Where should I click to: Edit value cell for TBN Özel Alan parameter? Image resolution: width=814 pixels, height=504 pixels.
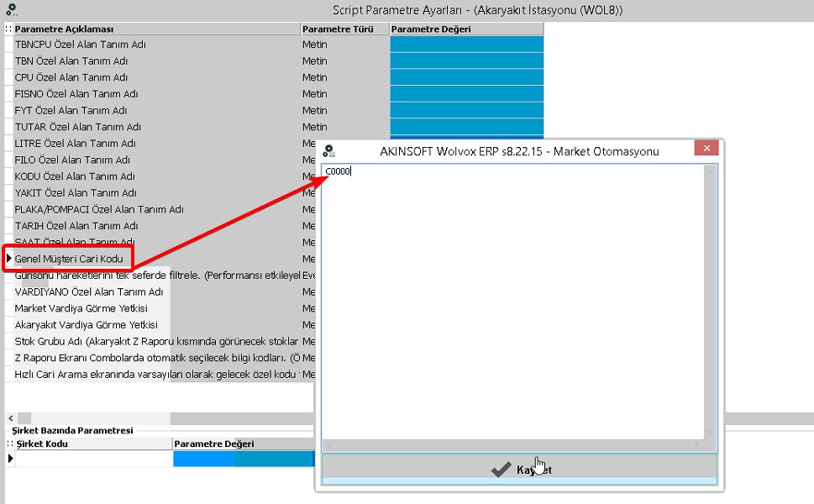pos(467,61)
